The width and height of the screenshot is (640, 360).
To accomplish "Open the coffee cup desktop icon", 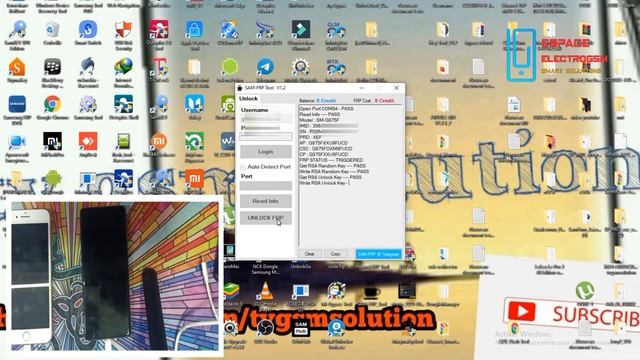I will pyautogui.click(x=371, y=294).
